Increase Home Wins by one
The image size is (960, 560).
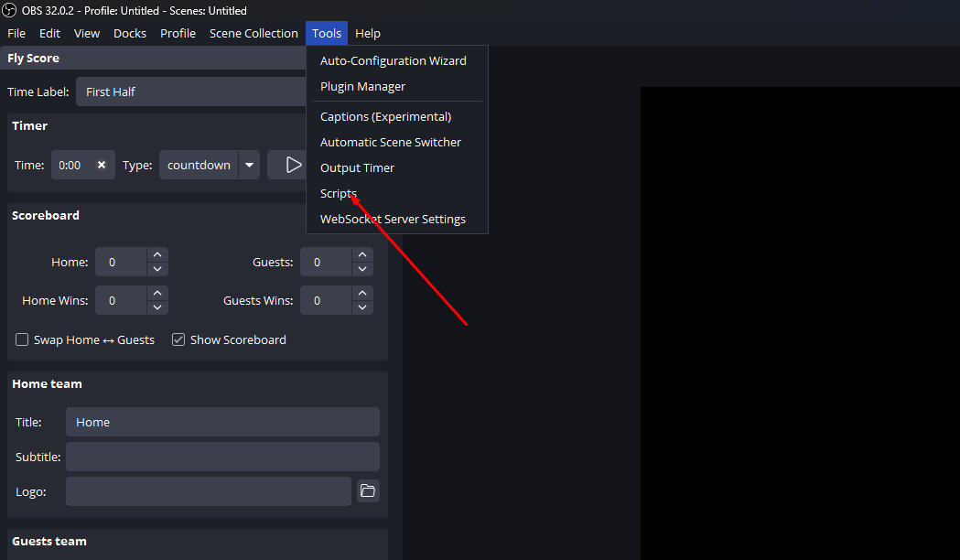pyautogui.click(x=156, y=294)
